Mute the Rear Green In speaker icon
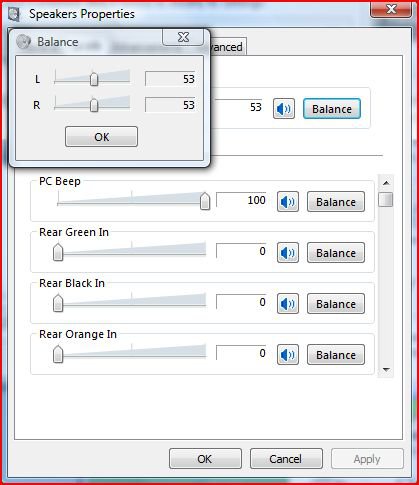 click(288, 253)
